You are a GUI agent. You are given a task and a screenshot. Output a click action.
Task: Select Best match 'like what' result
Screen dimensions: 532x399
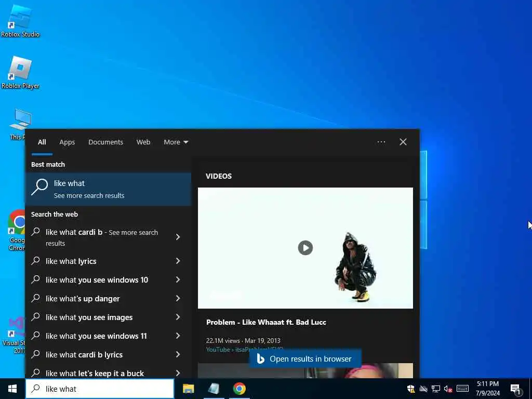pos(108,189)
